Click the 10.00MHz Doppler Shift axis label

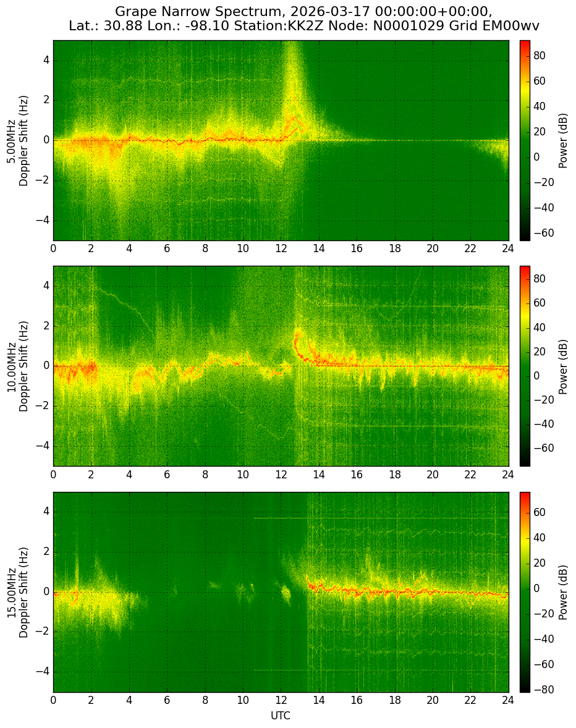point(18,366)
